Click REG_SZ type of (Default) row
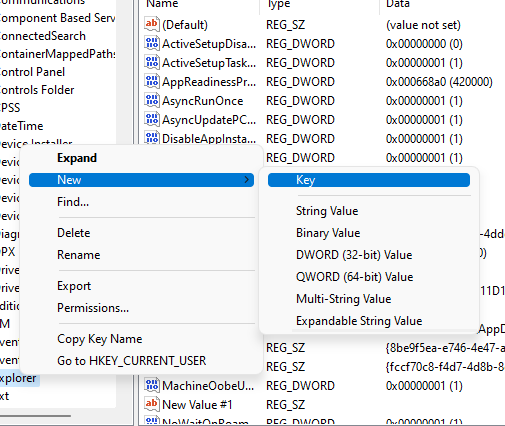Image resolution: width=505 pixels, height=426 pixels. (285, 25)
